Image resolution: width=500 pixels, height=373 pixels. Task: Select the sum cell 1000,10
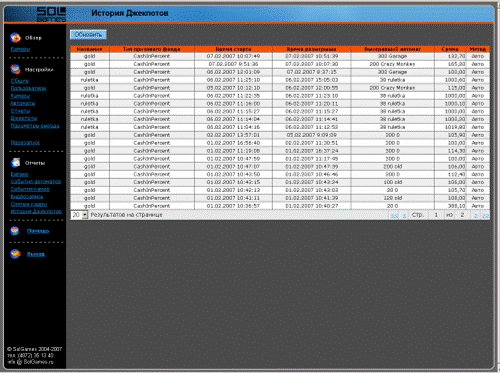tap(450, 104)
